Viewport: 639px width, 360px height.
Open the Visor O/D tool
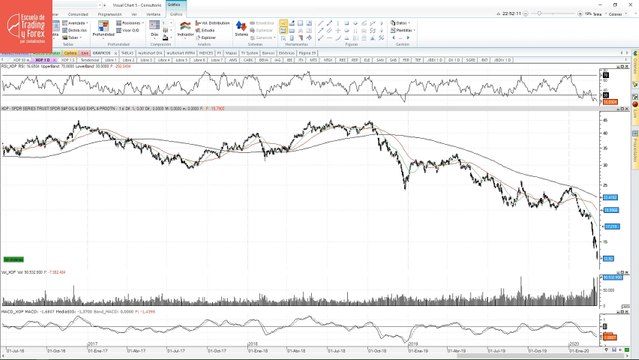(128, 30)
